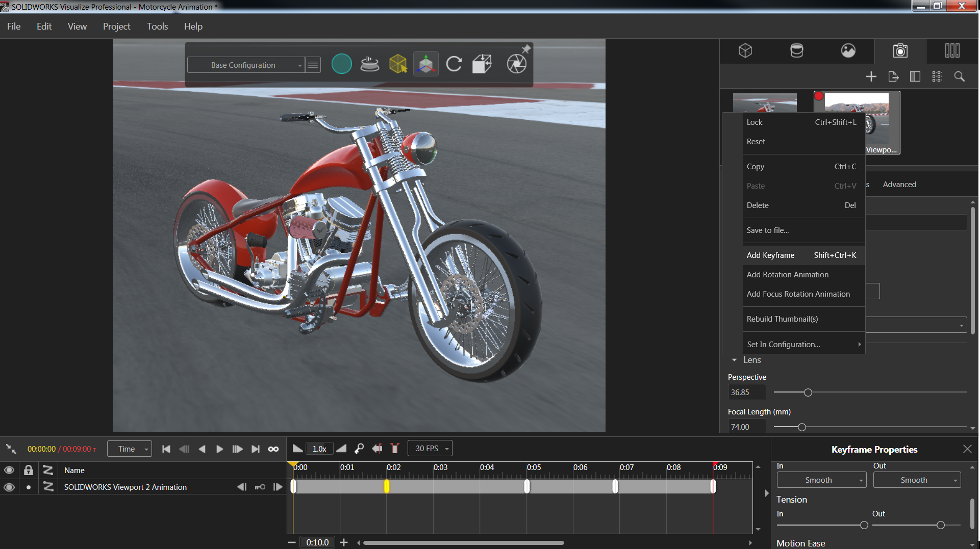980x549 pixels.
Task: Open the Base Configuration dropdown
Action: [x=246, y=65]
